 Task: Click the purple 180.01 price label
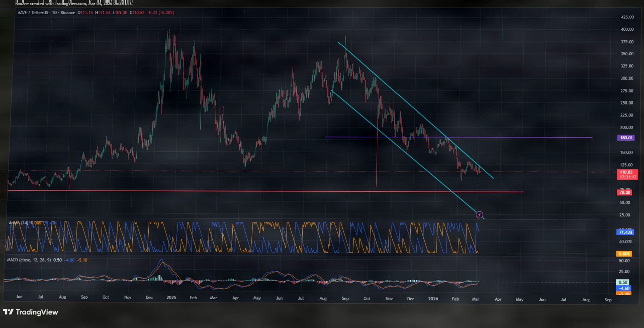click(x=626, y=138)
